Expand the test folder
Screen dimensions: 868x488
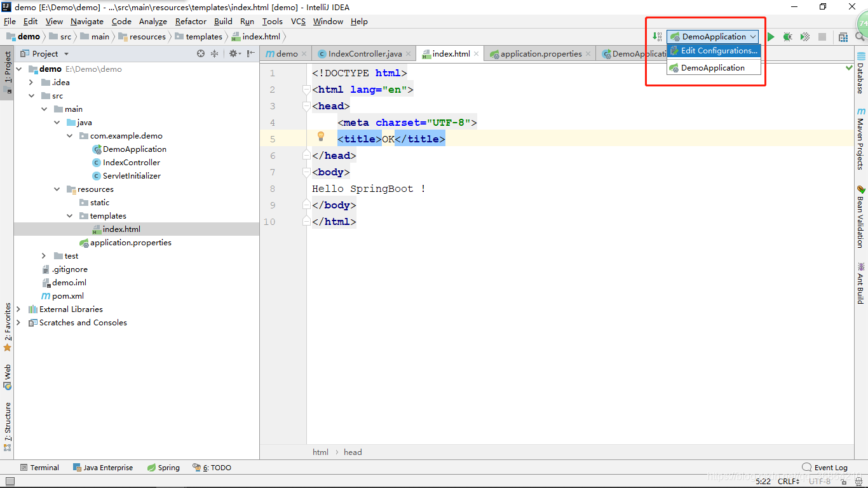pyautogui.click(x=44, y=255)
